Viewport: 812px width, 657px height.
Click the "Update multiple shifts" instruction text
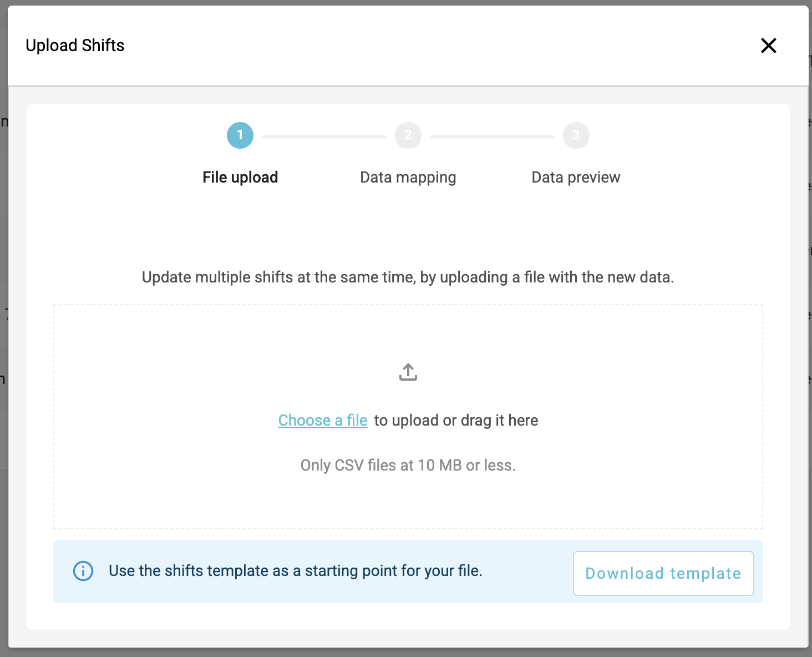408,277
